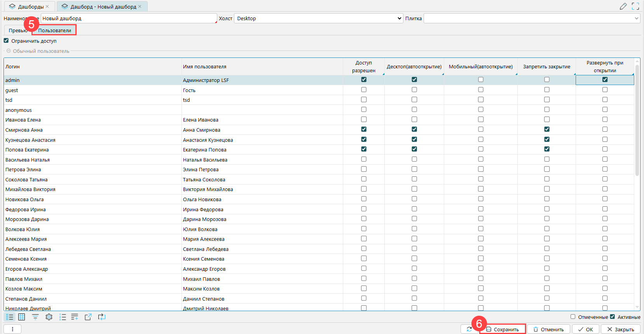This screenshot has width=644, height=334.
Task: Switch to list view icon in bottom toolbar
Action: [x=10, y=317]
